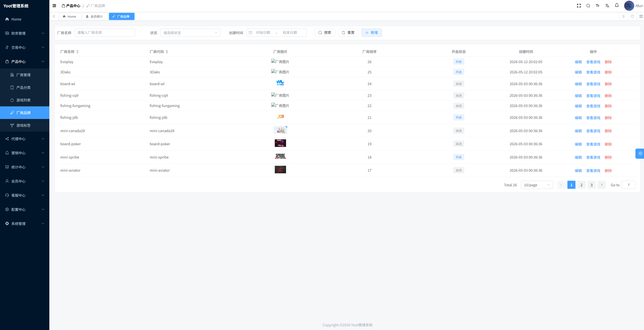Collapse sidebar with hamburger menu icon
644x330 pixels.
54,6
